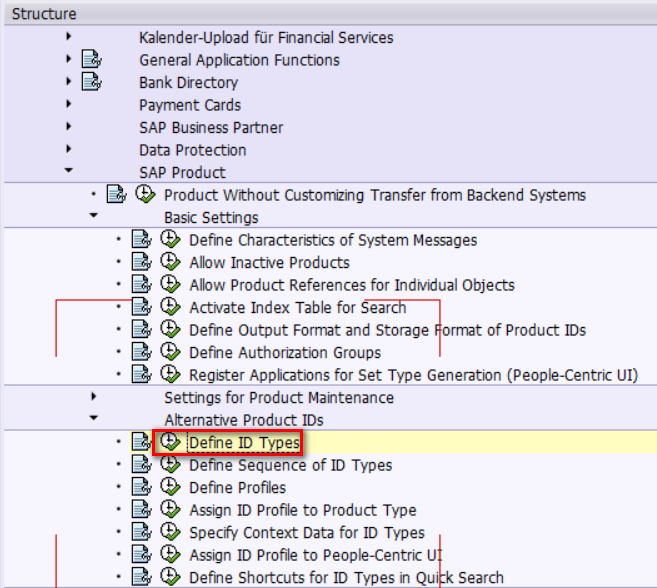
Task: Click the Structure column header
Action: [x=331, y=14]
